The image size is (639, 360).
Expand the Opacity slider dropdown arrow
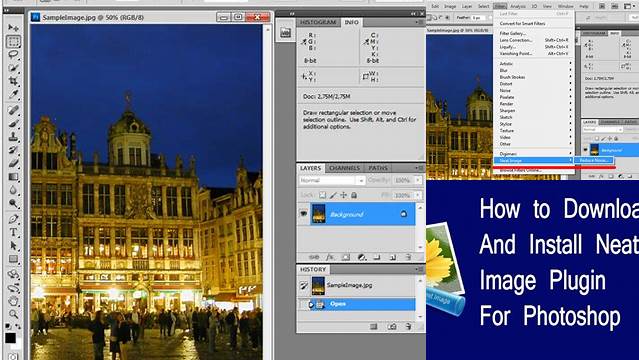pyautogui.click(x=418, y=180)
